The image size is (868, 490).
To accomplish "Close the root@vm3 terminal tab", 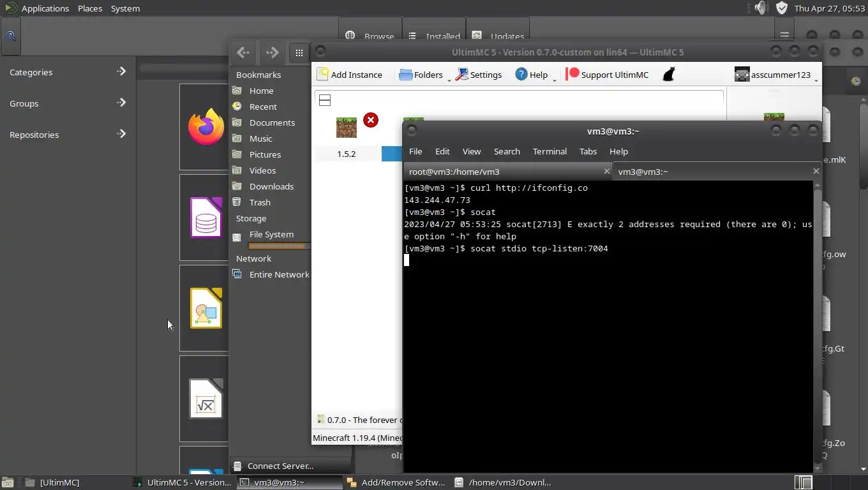I will click(607, 171).
